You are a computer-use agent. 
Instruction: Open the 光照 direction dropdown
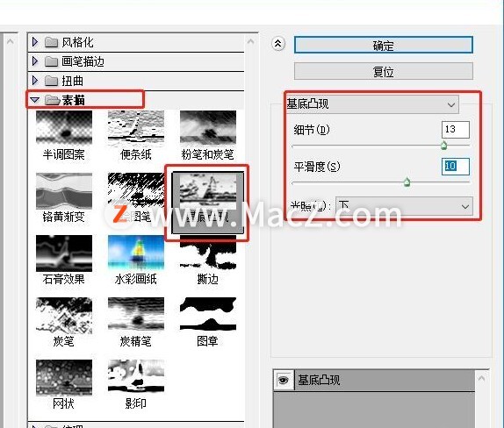click(x=404, y=206)
